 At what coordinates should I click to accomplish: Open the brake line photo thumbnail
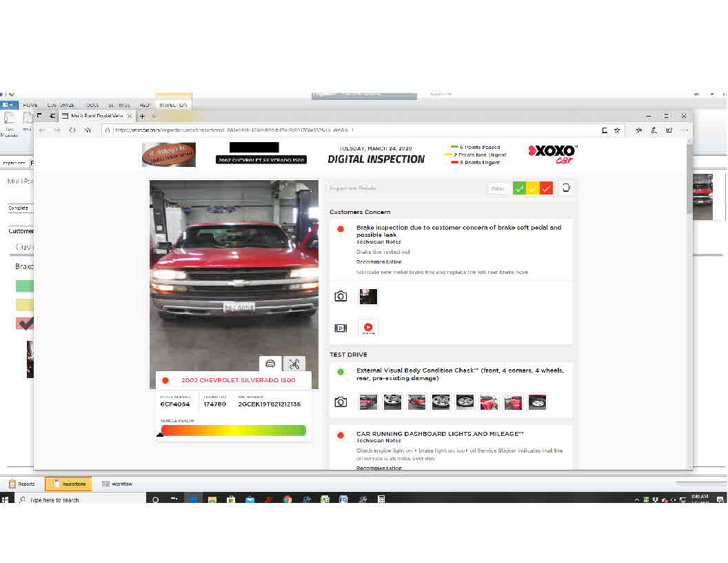click(368, 297)
